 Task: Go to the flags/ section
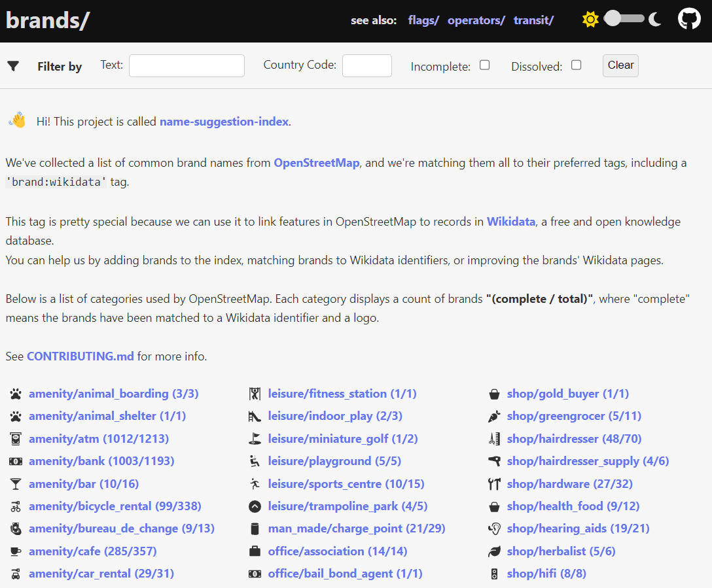click(x=423, y=20)
